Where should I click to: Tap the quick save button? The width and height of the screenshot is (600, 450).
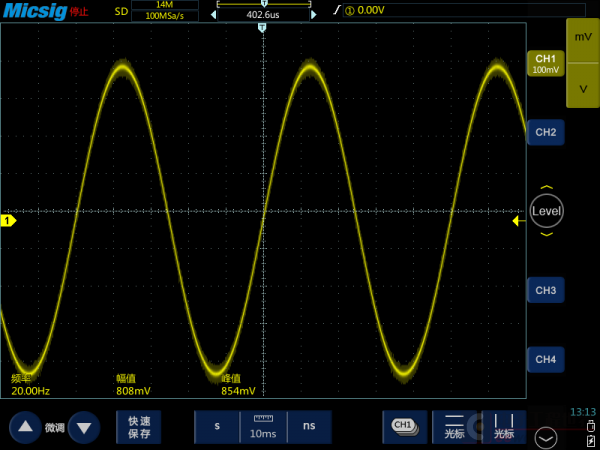[x=139, y=427]
